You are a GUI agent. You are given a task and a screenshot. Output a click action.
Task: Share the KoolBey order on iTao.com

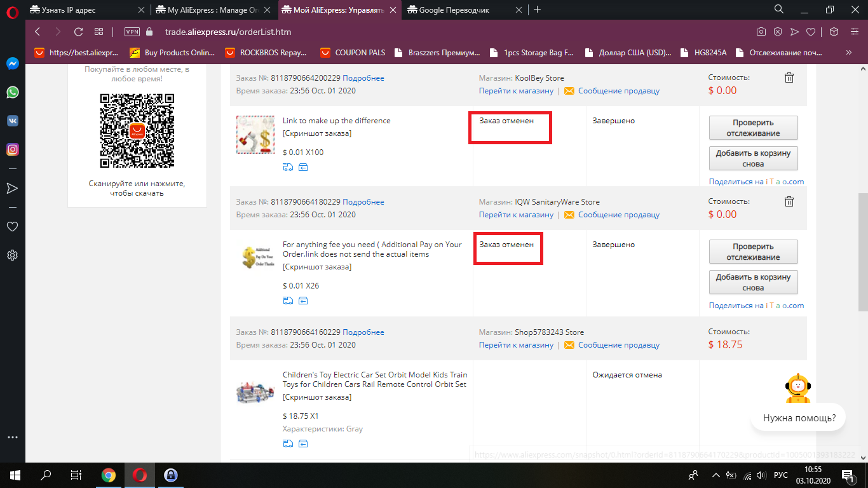coord(756,182)
